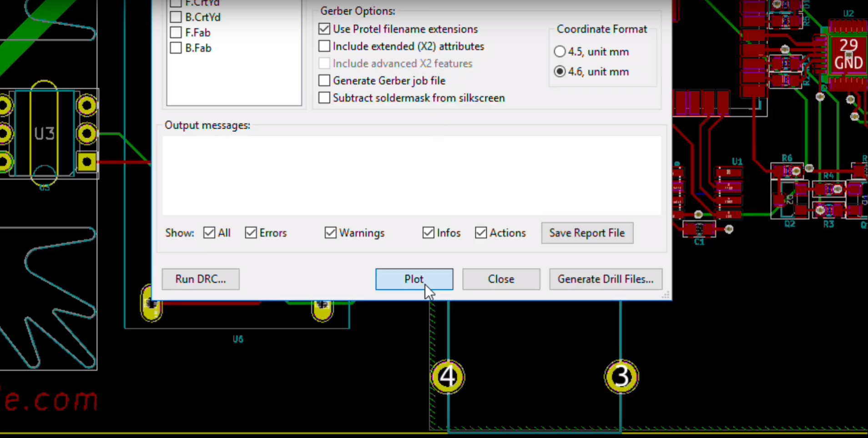Open Generate Drill Files dialog
Image resolution: width=868 pixels, height=438 pixels.
coord(605,279)
